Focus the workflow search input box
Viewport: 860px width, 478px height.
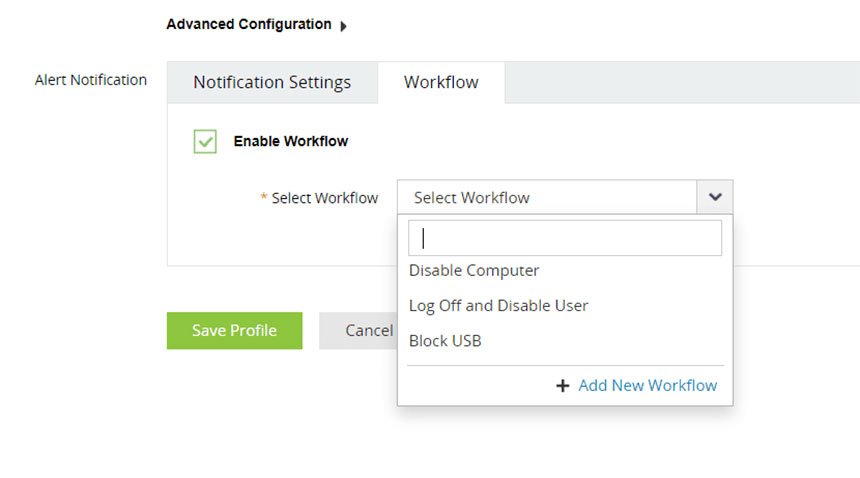[564, 238]
